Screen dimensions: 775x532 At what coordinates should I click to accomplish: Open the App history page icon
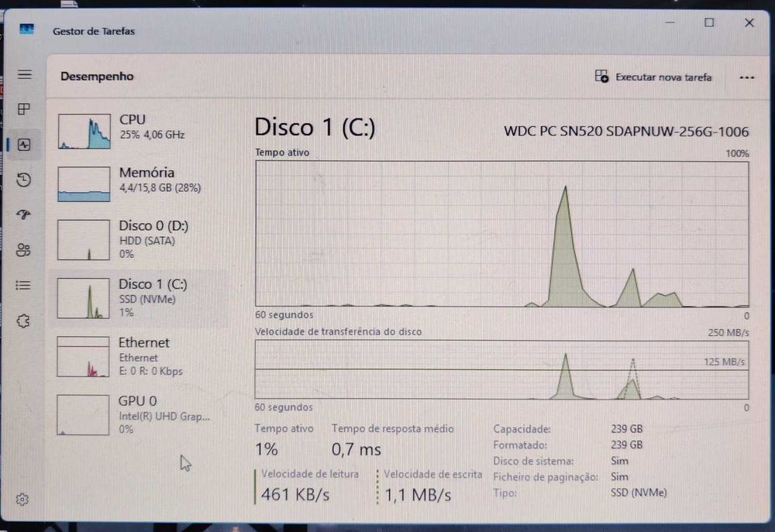pyautogui.click(x=24, y=180)
